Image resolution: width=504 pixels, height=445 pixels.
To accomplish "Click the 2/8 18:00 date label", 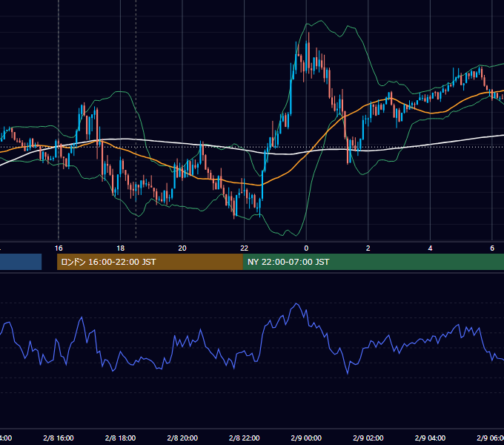I will [120, 438].
